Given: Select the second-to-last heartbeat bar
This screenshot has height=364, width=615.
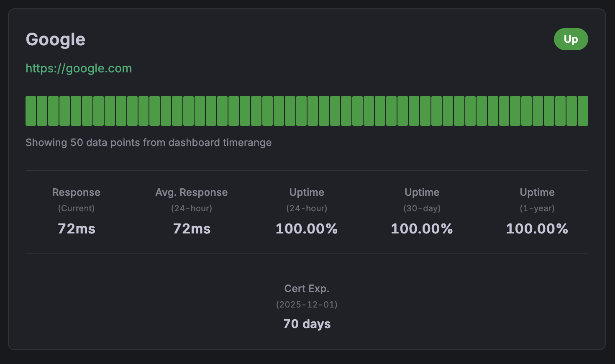Looking at the screenshot, I should pos(571,111).
